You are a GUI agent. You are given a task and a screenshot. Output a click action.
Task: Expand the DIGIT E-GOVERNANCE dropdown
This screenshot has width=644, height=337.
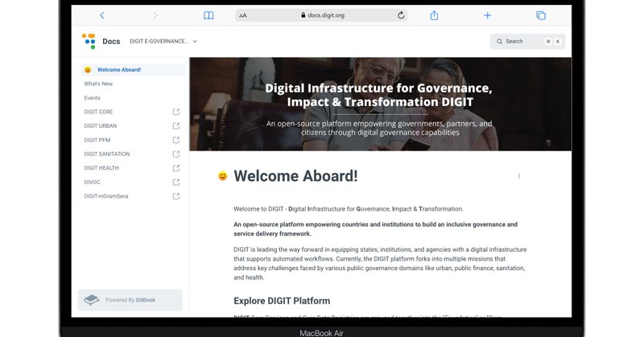tap(163, 42)
